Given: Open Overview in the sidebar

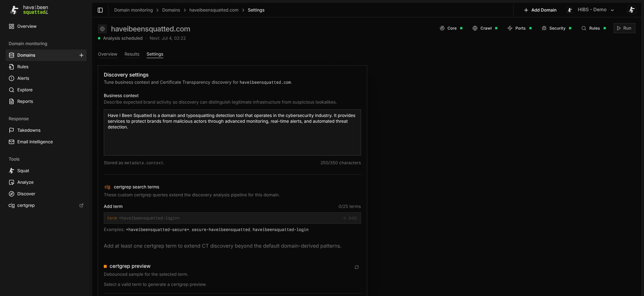Looking at the screenshot, I should [46, 26].
